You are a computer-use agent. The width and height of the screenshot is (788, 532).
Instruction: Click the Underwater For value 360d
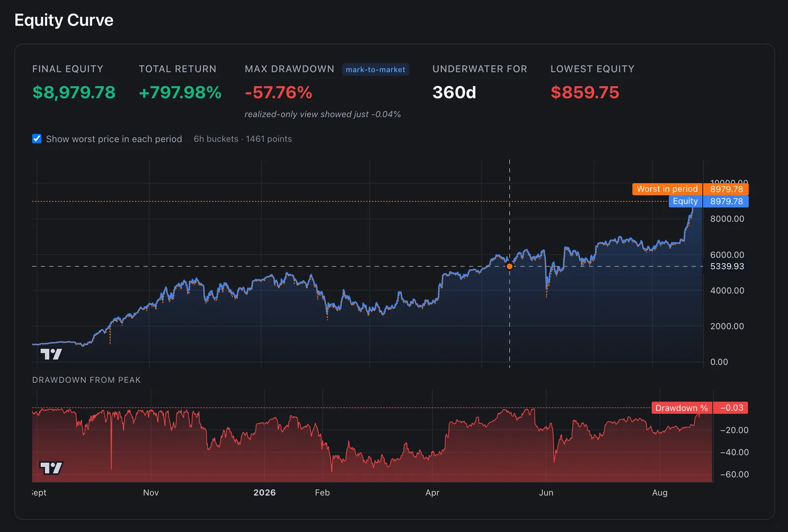pos(454,92)
